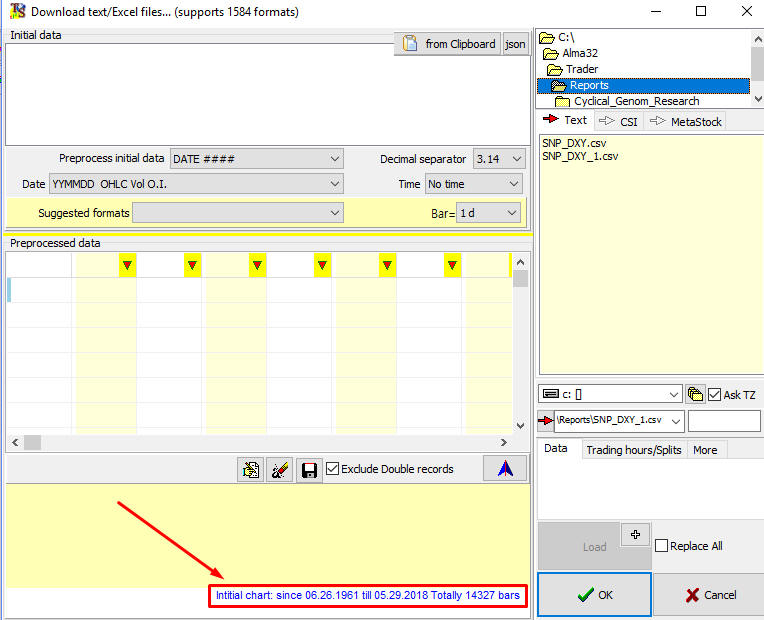Open the Bar interval dropdown showing 1 d
Image resolution: width=764 pixels, height=620 pixels.
point(489,213)
